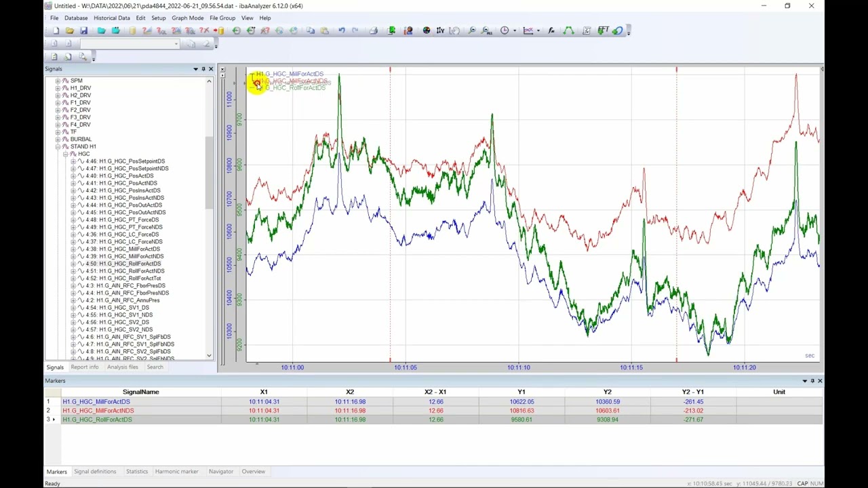Open the File Group menu
Viewport: 868px width, 488px height.
pyautogui.click(x=222, y=18)
